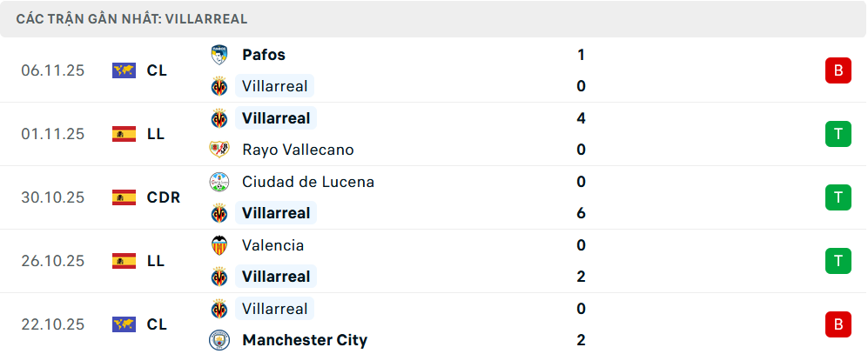Click the 30.10.25 match date
This screenshot has height=354, width=868.
(x=53, y=197)
